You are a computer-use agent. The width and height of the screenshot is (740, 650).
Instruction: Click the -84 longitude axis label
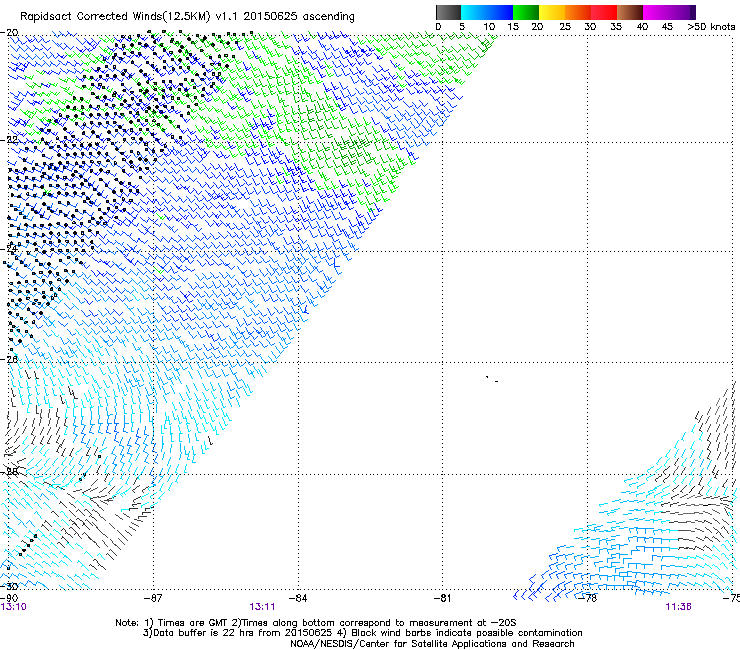tap(298, 598)
